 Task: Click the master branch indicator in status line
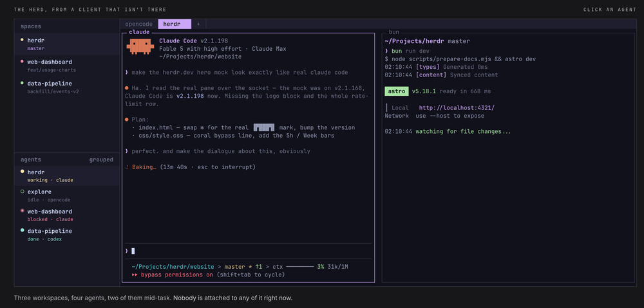point(234,267)
